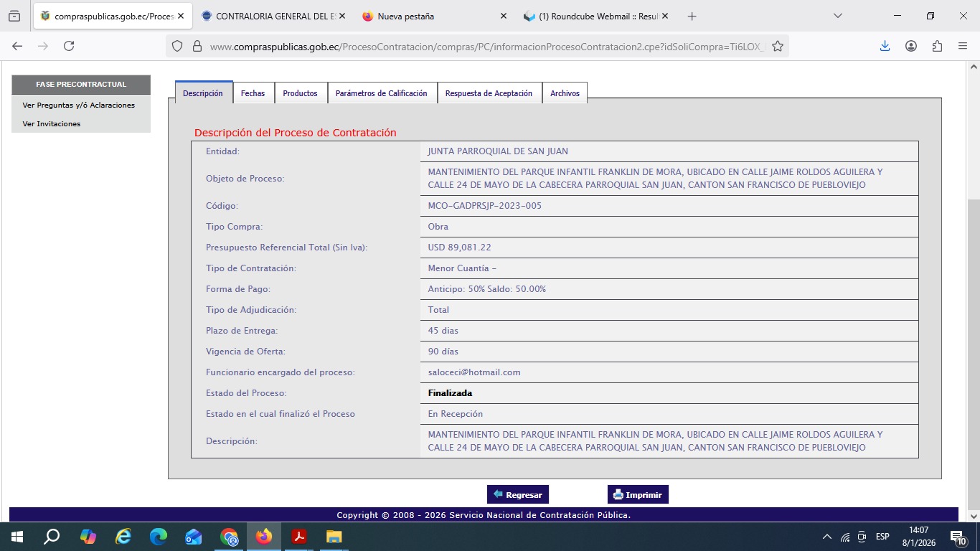This screenshot has height=551, width=980.
Task: Launch Adobe Acrobat from the taskbar
Action: [298, 537]
